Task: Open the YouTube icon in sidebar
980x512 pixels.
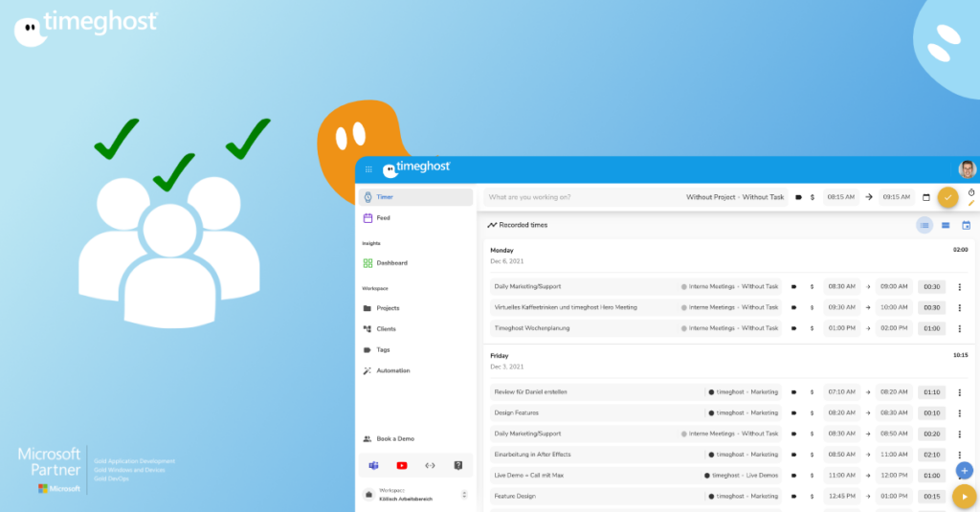Action: pyautogui.click(x=402, y=465)
